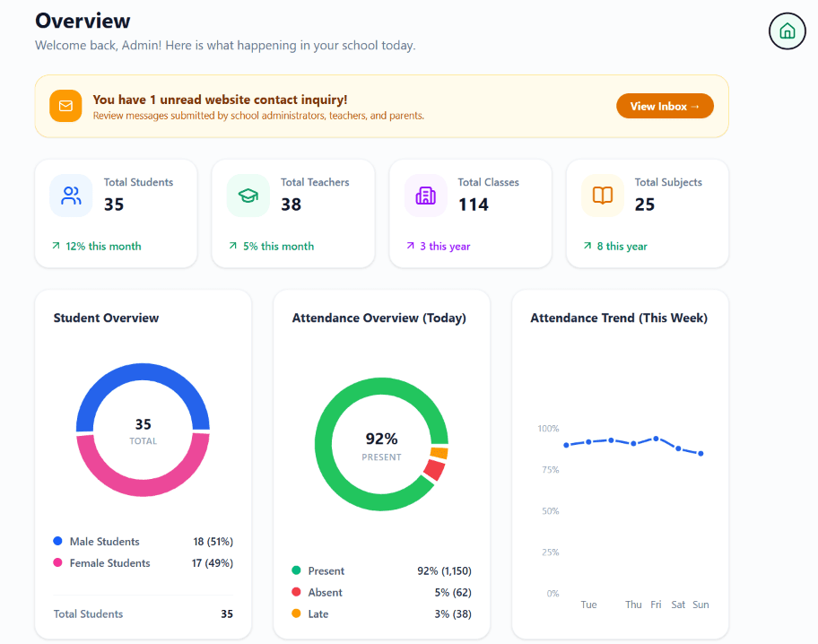
Task: Click the 'Tue' axis label
Action: click(588, 605)
